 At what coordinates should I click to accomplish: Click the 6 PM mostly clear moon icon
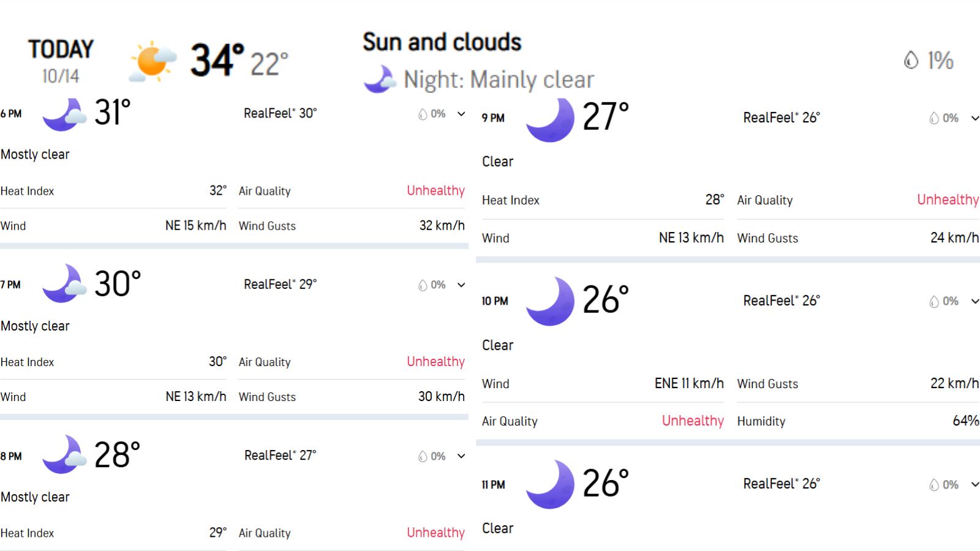[x=64, y=114]
